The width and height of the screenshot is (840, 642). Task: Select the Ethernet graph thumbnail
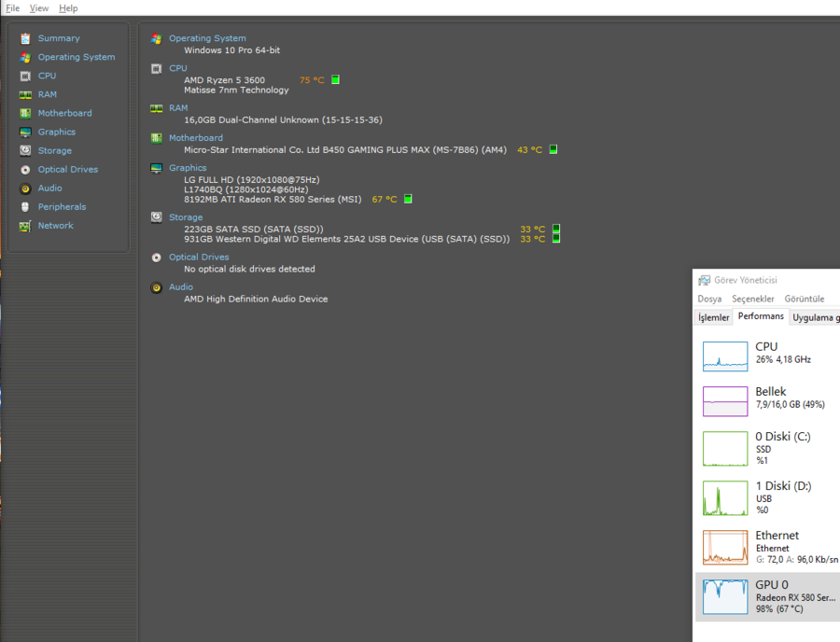(x=725, y=547)
